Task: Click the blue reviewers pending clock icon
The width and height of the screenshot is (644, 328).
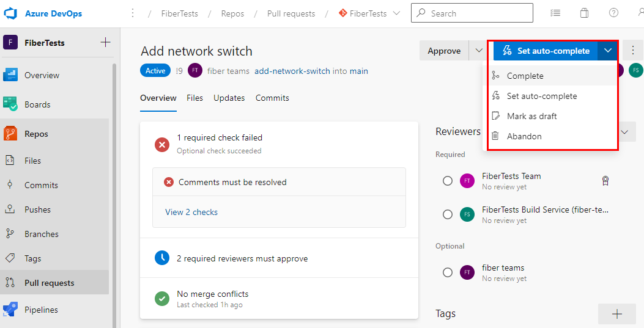Action: point(162,258)
